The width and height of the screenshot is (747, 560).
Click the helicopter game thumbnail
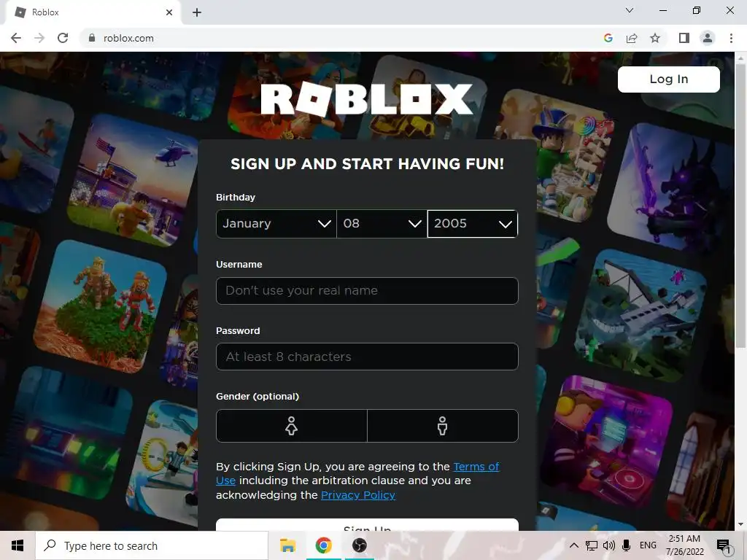pyautogui.click(x=133, y=179)
